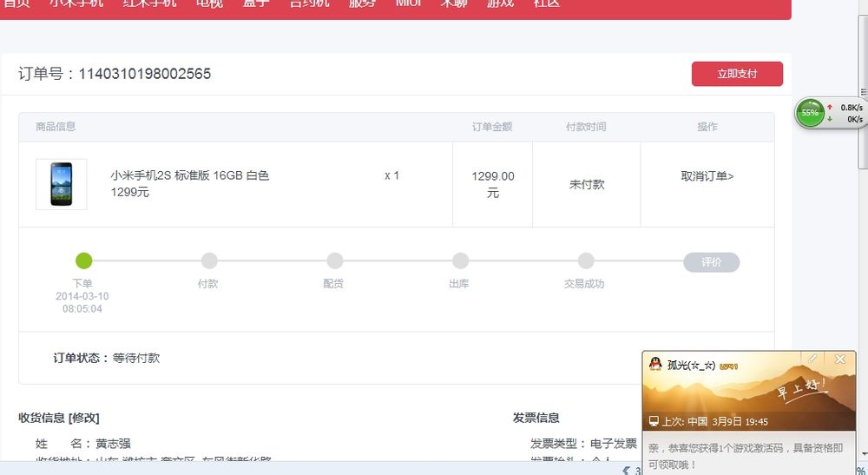Click the 上次: 中国 3月9日 19:45 text
This screenshot has height=475, width=868.
pos(714,422)
